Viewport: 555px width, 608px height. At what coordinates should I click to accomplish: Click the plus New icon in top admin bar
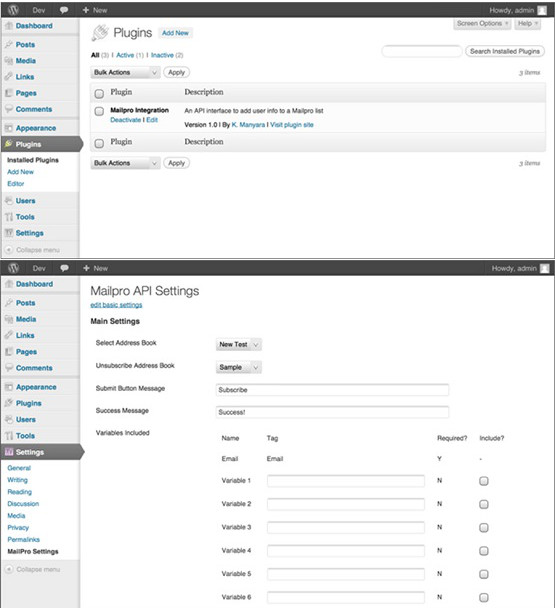coord(86,10)
